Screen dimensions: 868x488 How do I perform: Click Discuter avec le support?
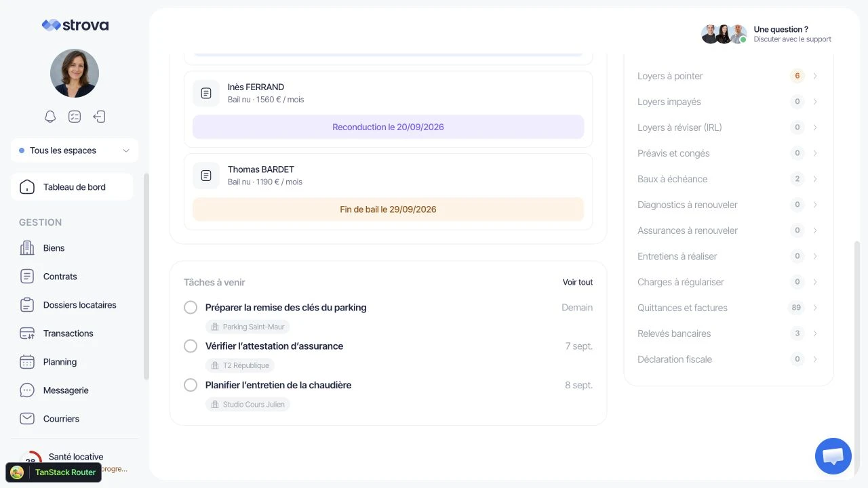pyautogui.click(x=792, y=39)
